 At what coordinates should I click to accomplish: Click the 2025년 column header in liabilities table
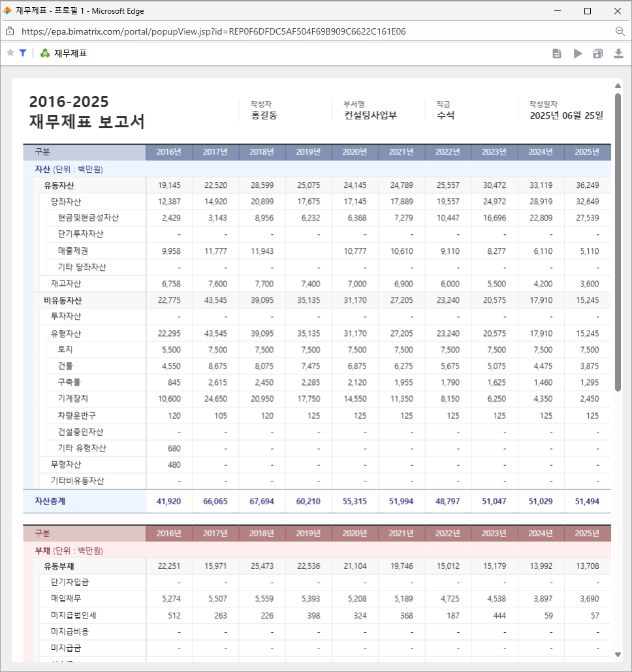tap(587, 533)
